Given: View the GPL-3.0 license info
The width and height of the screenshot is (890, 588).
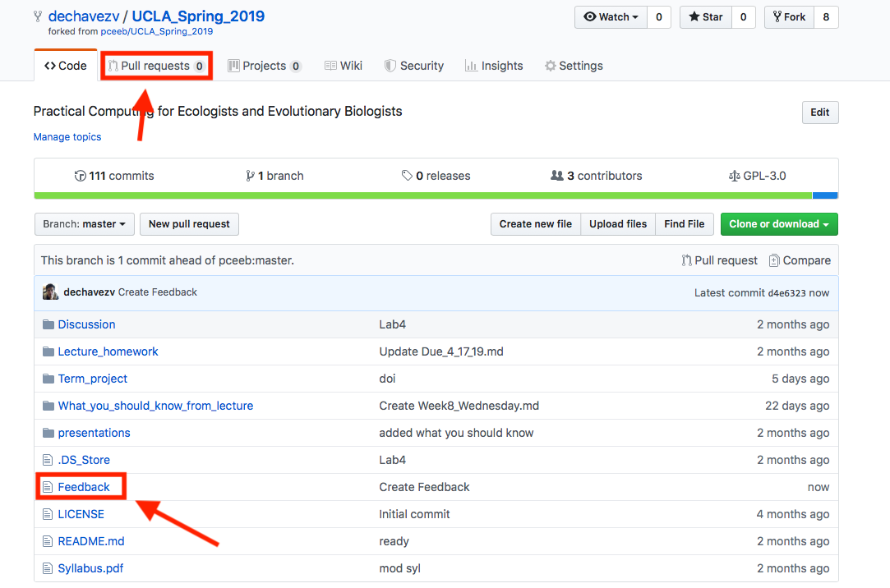Looking at the screenshot, I should click(757, 176).
